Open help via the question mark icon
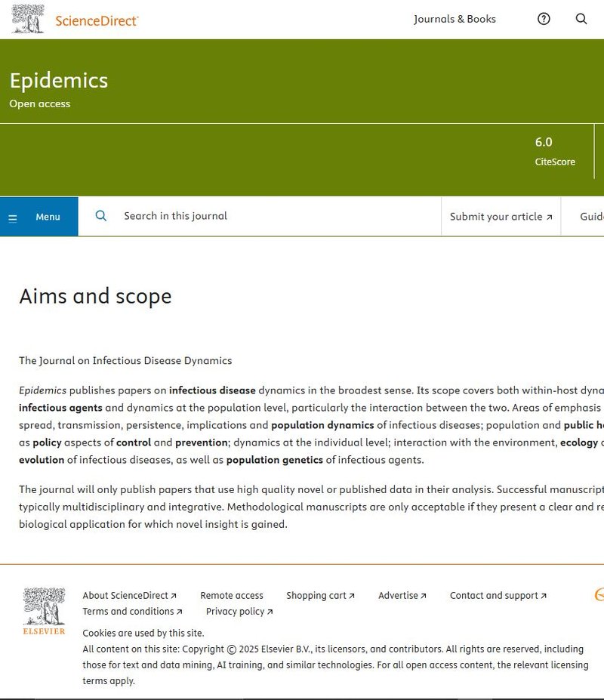Image resolution: width=604 pixels, height=700 pixels. (x=543, y=19)
